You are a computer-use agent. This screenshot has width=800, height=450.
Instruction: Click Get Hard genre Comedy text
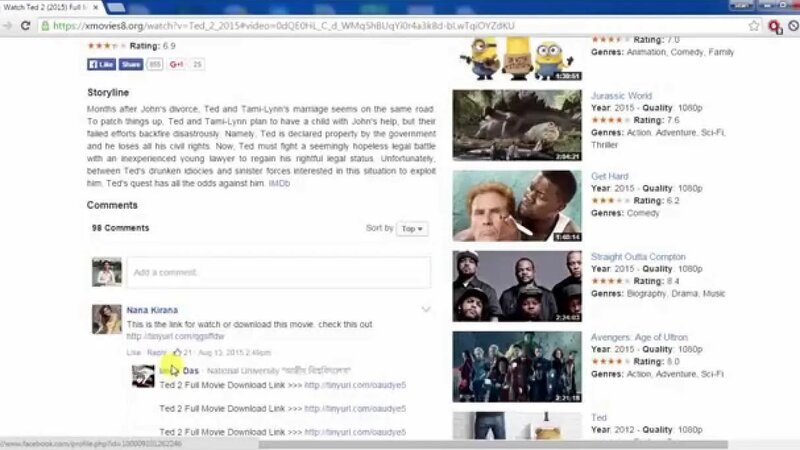tap(642, 213)
